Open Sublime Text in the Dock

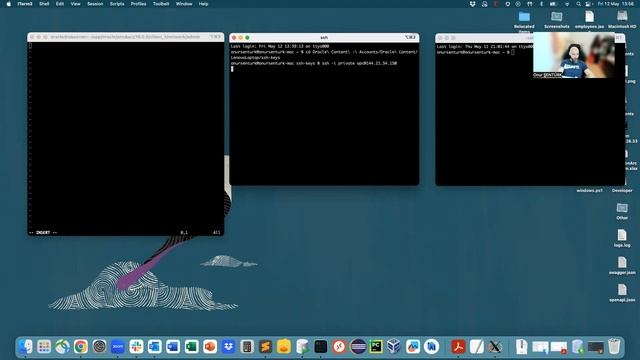pyautogui.click(x=265, y=347)
